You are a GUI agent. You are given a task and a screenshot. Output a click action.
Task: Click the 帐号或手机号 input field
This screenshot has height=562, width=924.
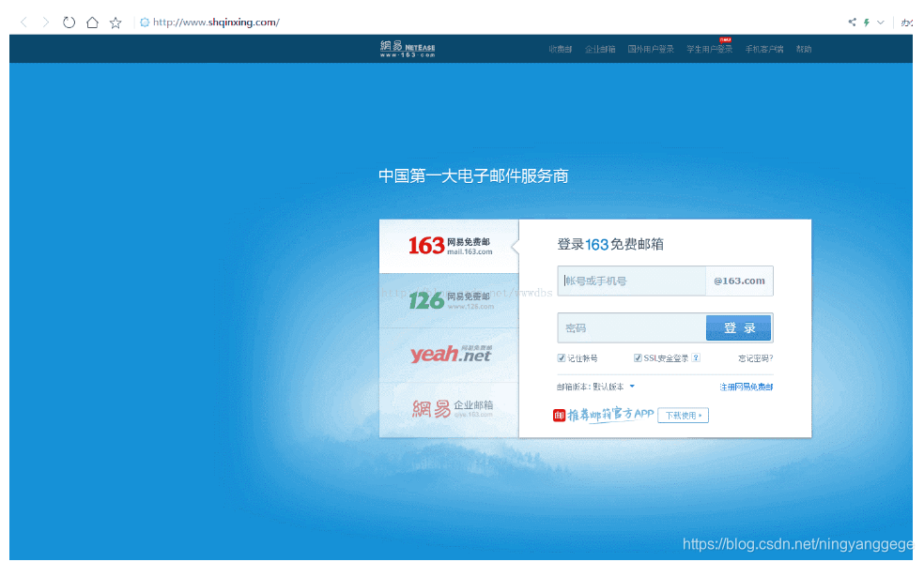pyautogui.click(x=632, y=281)
